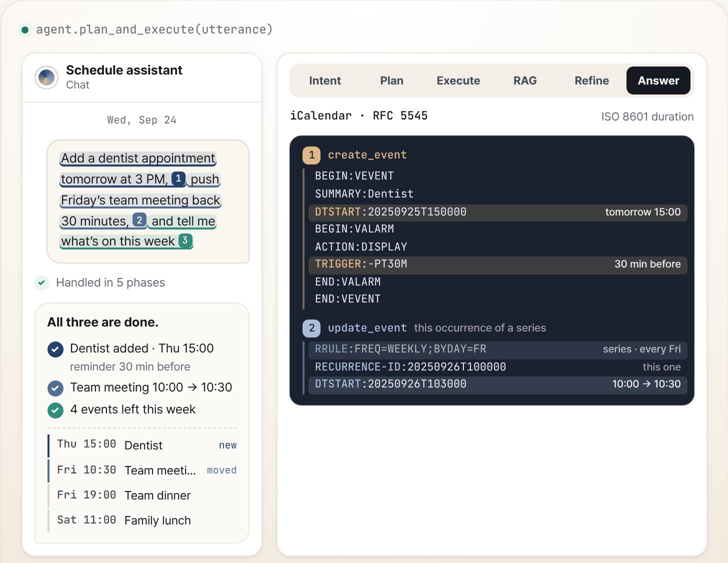Image resolution: width=728 pixels, height=563 pixels.
Task: Click the '10:00 → 10:30' annotation in code
Action: 646,384
